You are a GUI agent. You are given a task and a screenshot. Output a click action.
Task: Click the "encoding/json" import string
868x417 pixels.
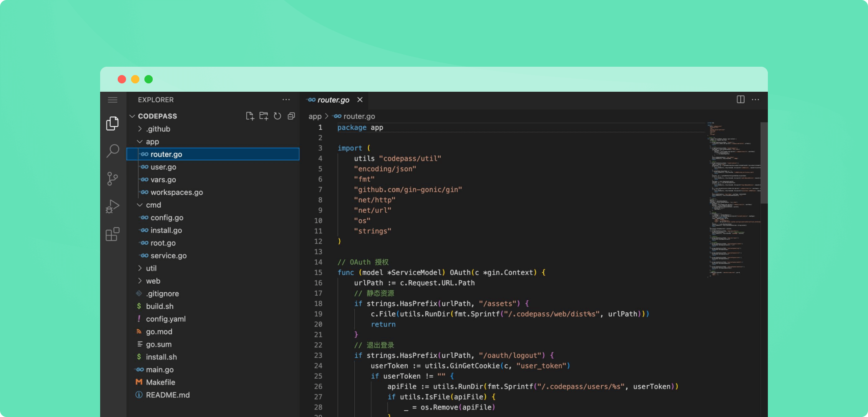[385, 169]
